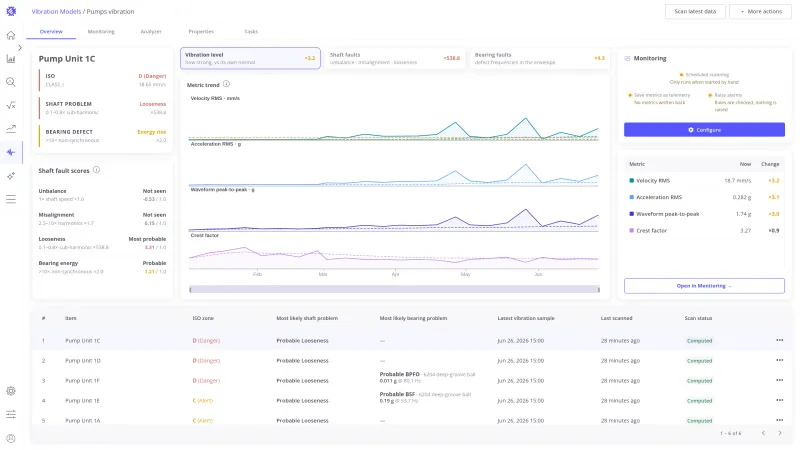
Task: Click the Computed status badge for Pump Unit 1D
Action: (x=699, y=361)
